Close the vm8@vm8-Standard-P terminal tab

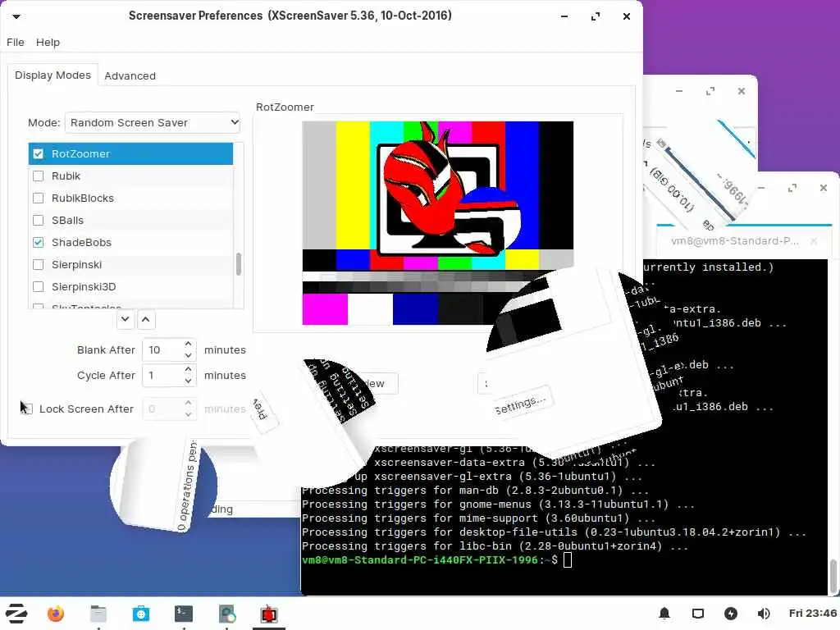click(814, 241)
